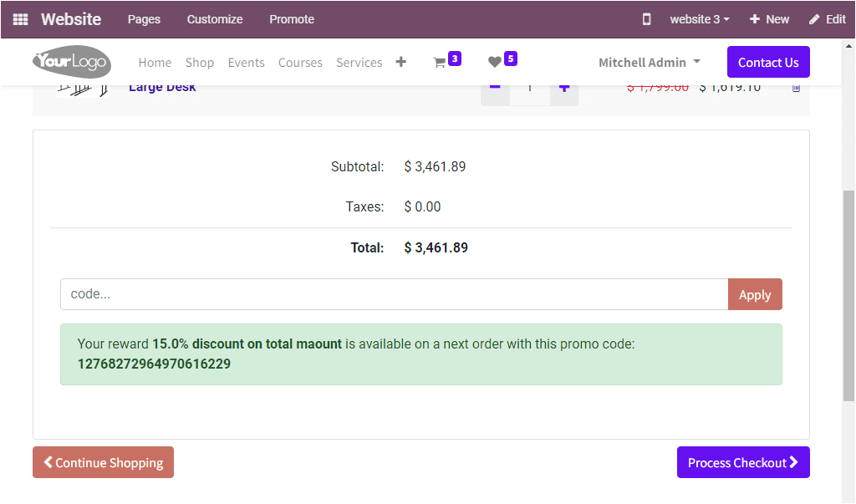This screenshot has height=504, width=856.
Task: Open the website 3 selector dropdown
Action: point(699,18)
